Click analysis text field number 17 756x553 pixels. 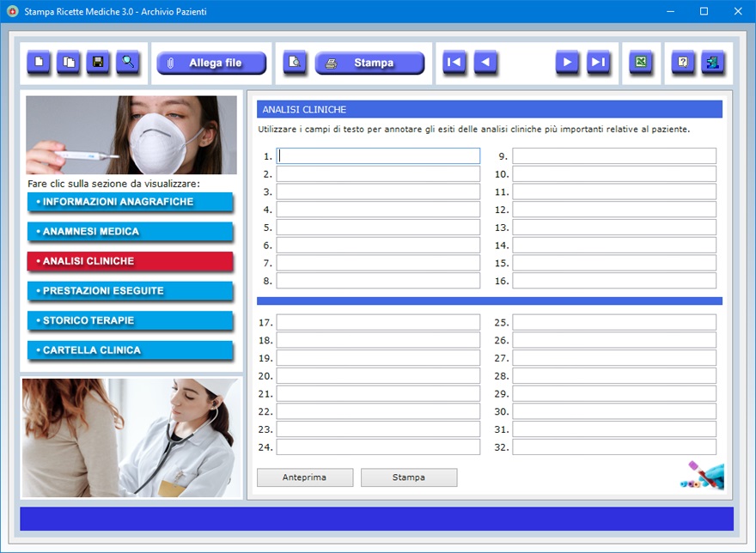pos(378,323)
